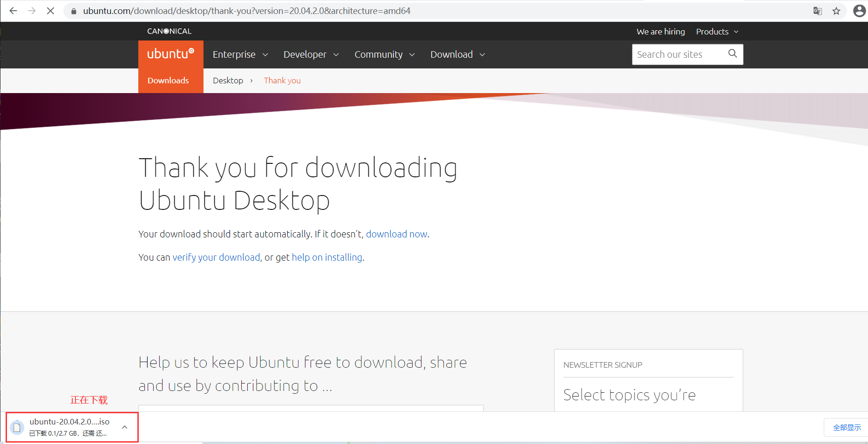Open the We are hiring link

point(661,32)
